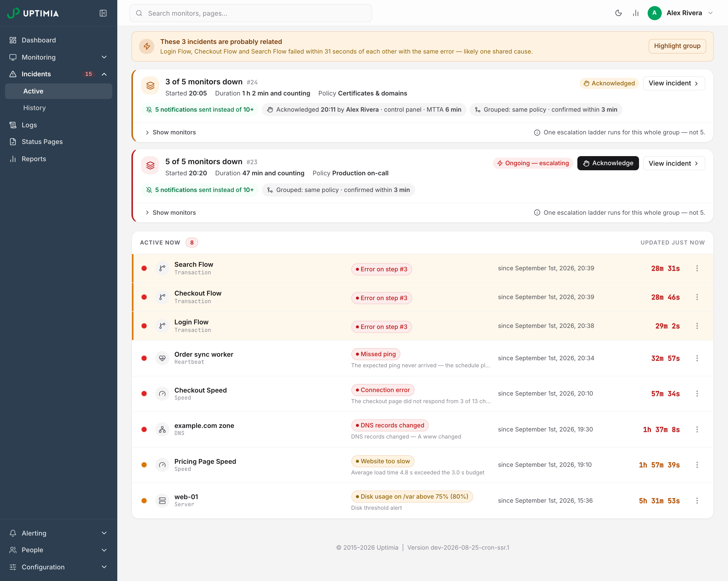Screen dimensions: 728x581
Task: Expand the Monitoring menu
Action: pos(58,57)
